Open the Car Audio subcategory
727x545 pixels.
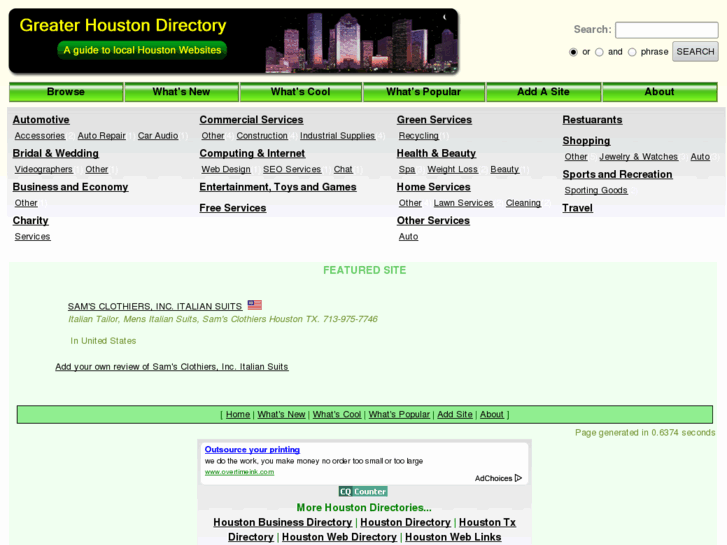coord(158,135)
